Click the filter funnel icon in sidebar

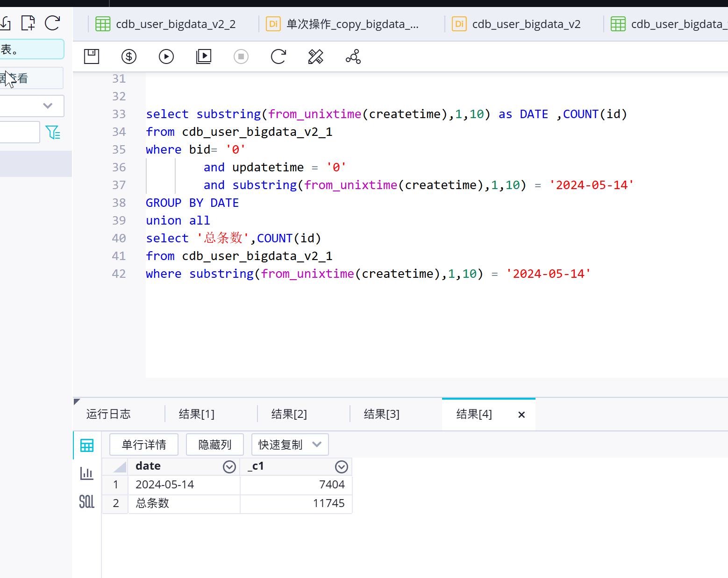[x=53, y=133]
